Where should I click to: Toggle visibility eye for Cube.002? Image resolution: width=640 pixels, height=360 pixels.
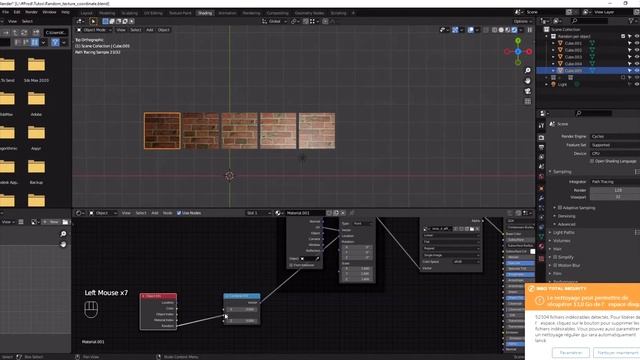[636, 50]
